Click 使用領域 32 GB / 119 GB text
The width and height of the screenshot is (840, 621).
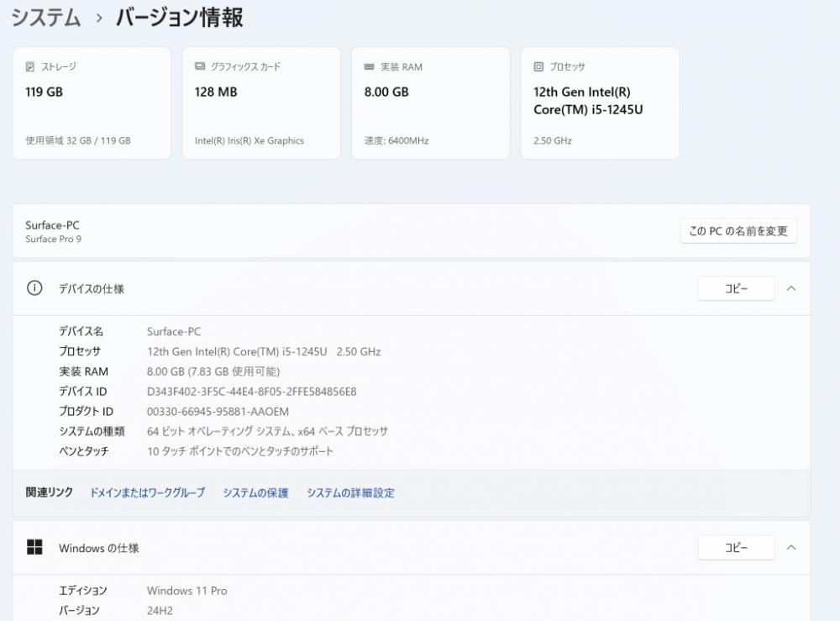[78, 140]
